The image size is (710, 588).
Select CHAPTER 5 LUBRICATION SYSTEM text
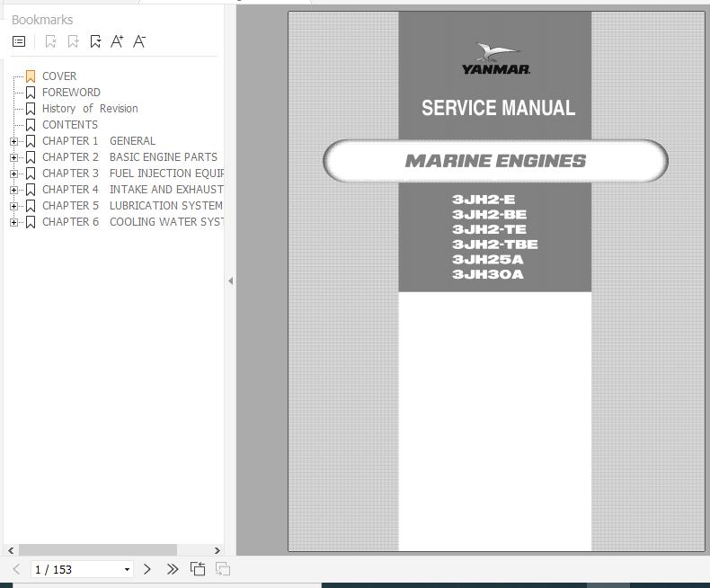coord(132,206)
